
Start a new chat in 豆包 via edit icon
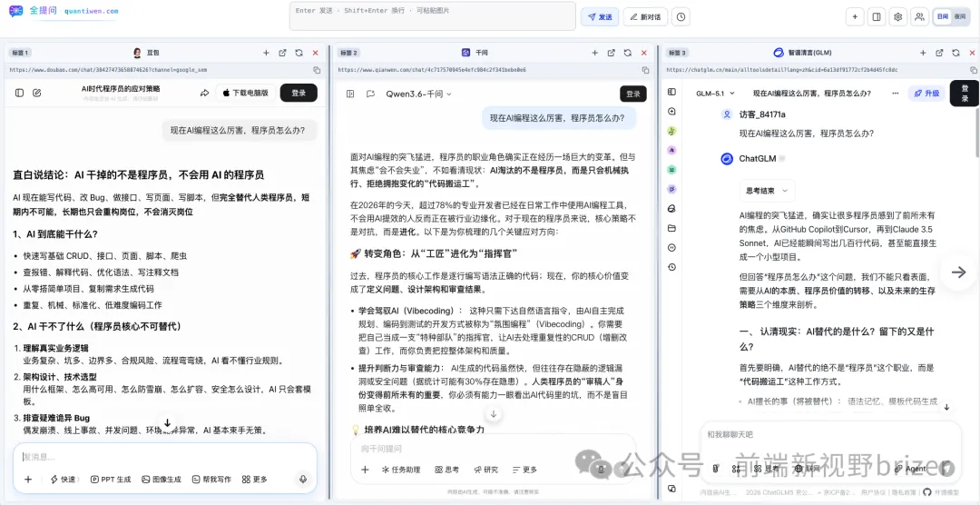click(x=37, y=93)
